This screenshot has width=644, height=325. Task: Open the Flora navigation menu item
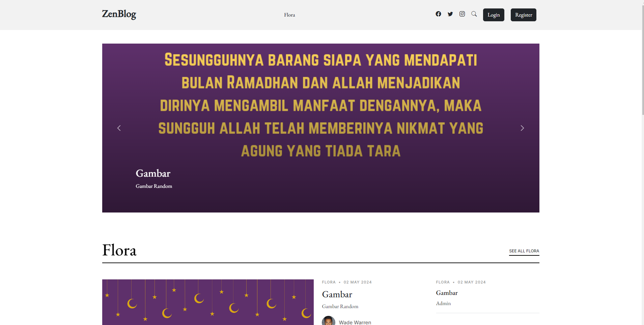click(x=289, y=15)
